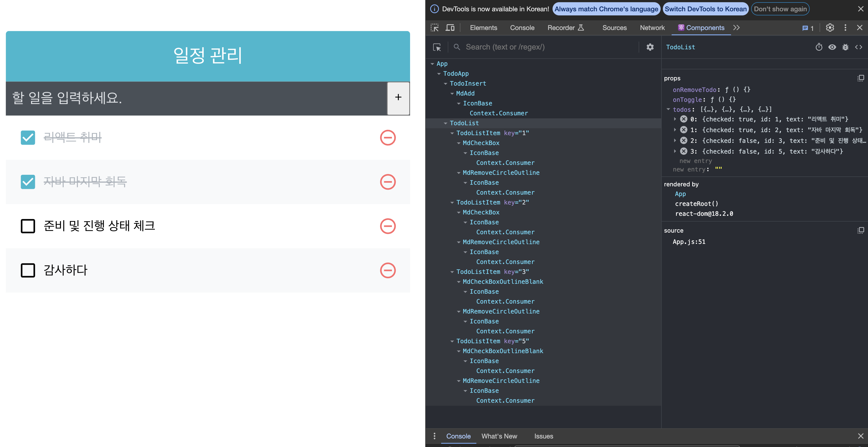Select TodoListItem key="3" in tree

[492, 272]
